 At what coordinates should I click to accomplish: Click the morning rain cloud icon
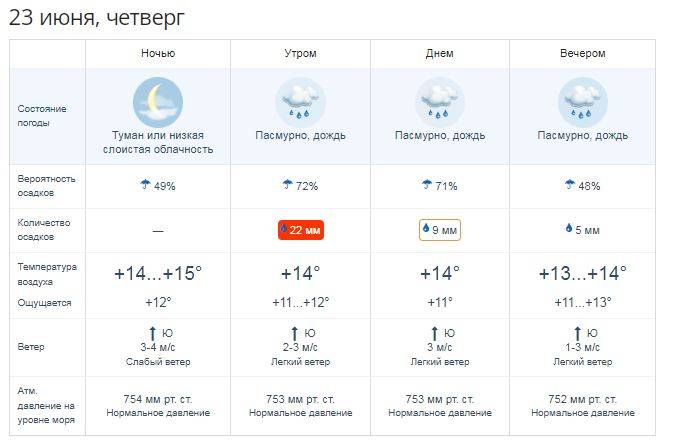(x=301, y=102)
